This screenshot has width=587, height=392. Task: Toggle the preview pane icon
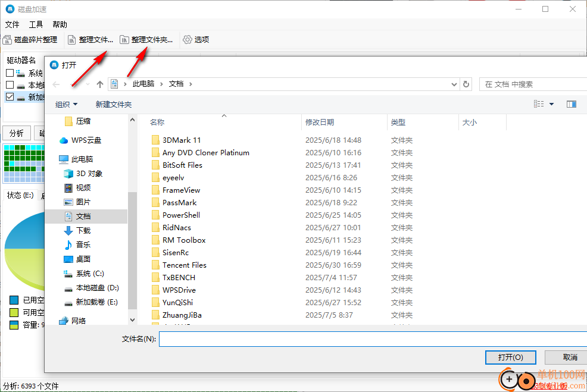tap(572, 104)
